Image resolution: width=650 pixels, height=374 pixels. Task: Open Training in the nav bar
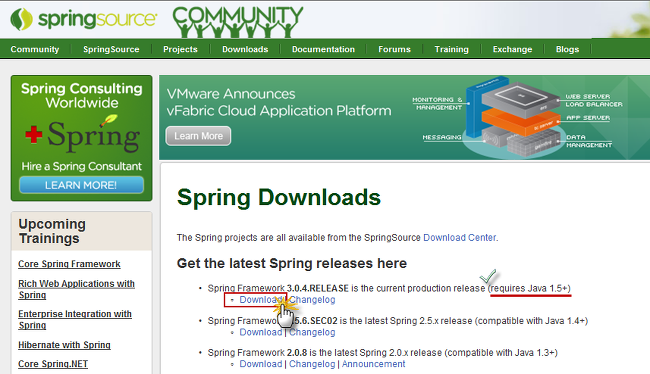(451, 49)
